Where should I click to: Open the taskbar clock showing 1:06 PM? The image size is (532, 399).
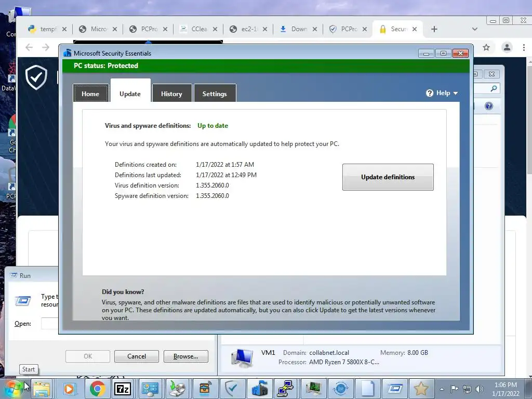click(x=506, y=389)
